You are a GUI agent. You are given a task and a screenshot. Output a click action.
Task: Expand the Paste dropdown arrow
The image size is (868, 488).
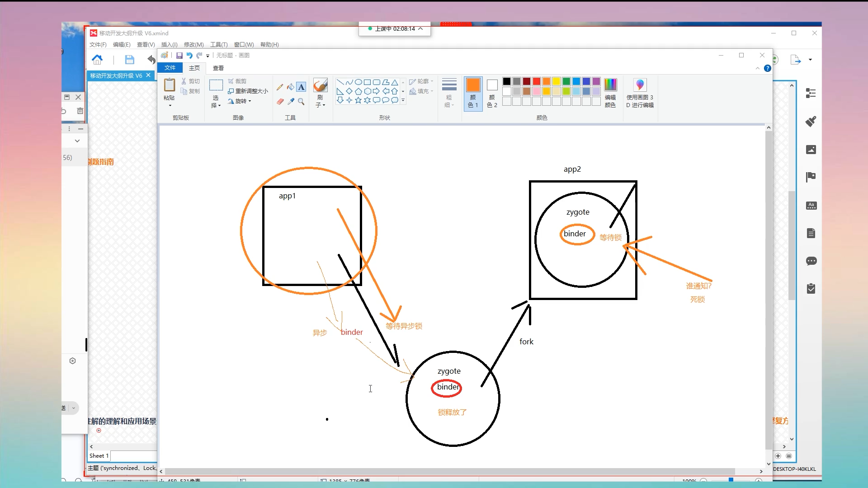pos(170,106)
